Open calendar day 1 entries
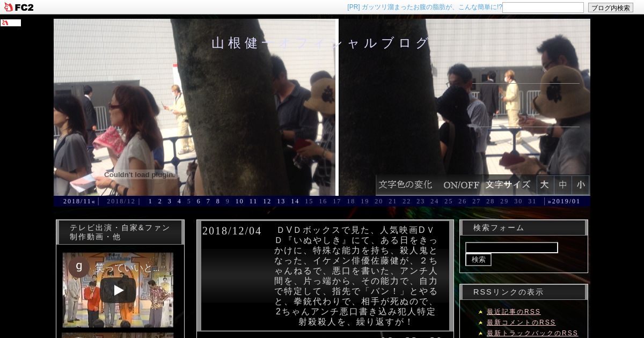The image size is (644, 338). [x=150, y=201]
